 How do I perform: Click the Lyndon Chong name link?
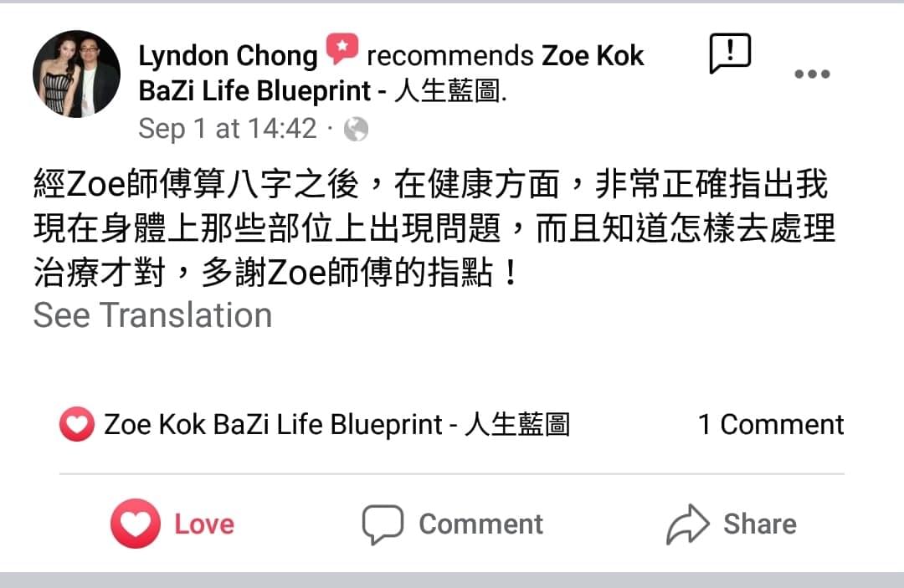point(228,56)
